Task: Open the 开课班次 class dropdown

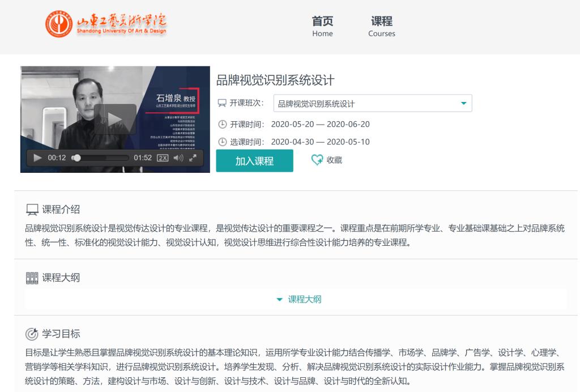Action: pos(372,104)
